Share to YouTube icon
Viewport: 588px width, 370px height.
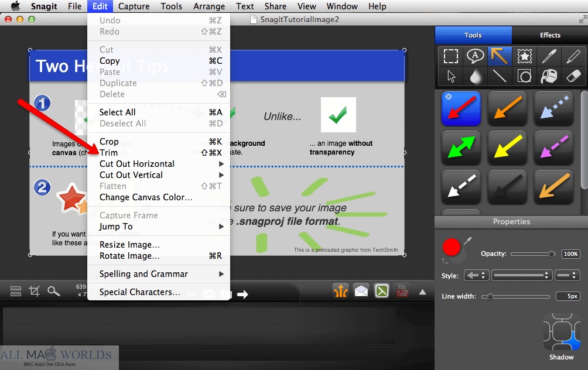[x=402, y=291]
